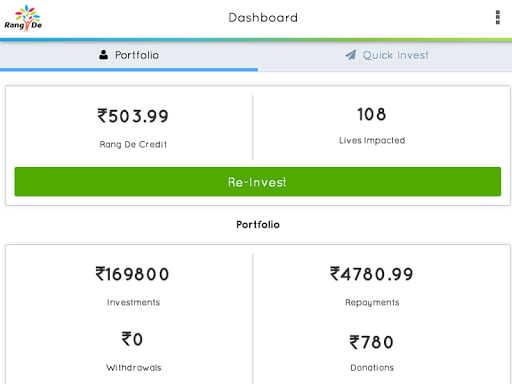Click the Portfolio person icon
Screen dimensions: 512x384
tap(103, 55)
